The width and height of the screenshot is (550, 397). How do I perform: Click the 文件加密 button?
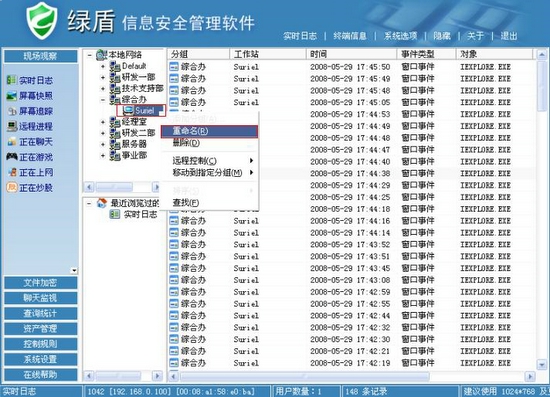(41, 283)
